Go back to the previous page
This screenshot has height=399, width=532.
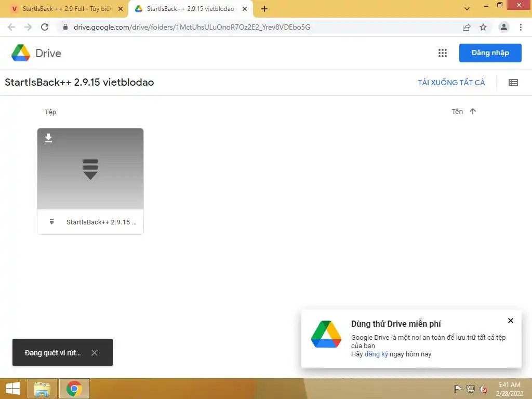(x=11, y=27)
